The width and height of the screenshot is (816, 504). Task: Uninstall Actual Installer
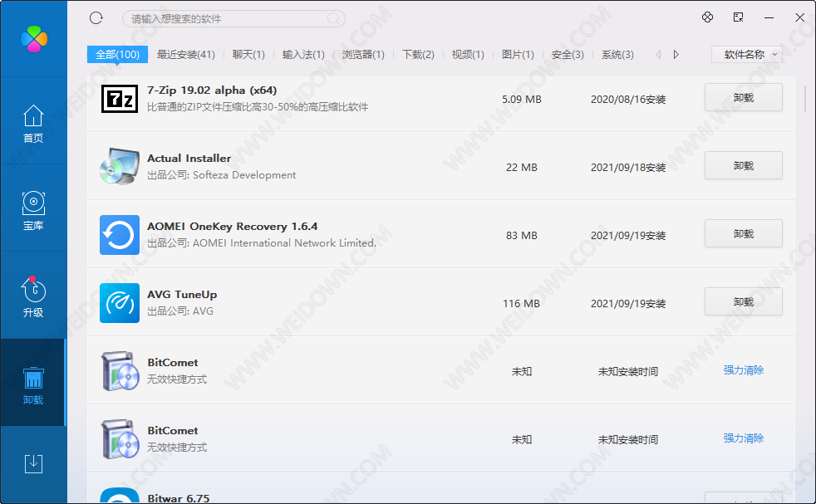tap(744, 165)
